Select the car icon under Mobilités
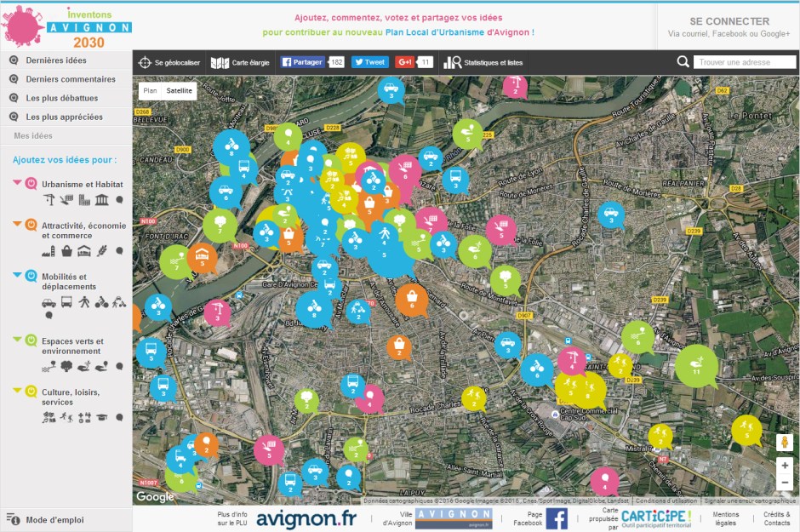 click(x=49, y=302)
